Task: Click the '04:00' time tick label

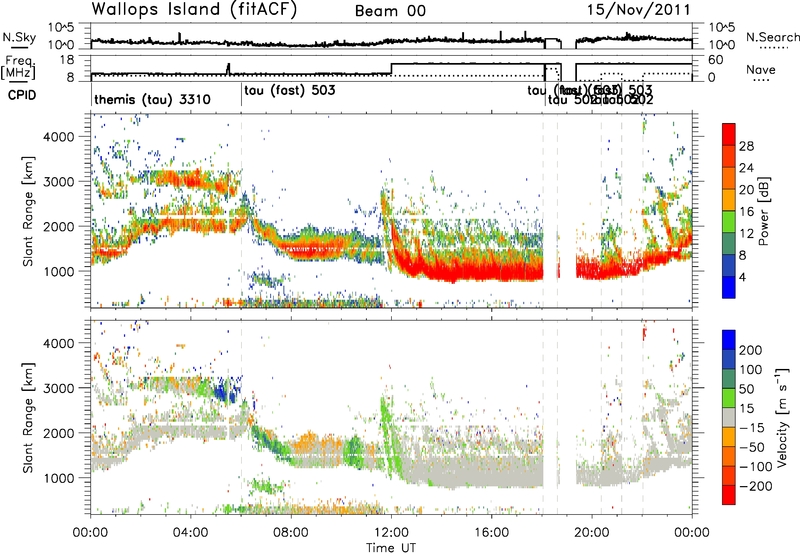Action: coord(190,533)
